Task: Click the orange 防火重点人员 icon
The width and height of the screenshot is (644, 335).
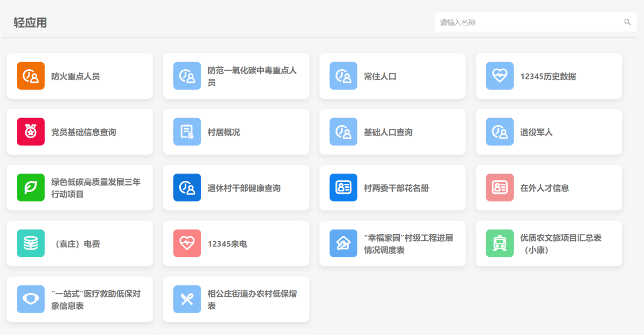Action: [x=31, y=76]
